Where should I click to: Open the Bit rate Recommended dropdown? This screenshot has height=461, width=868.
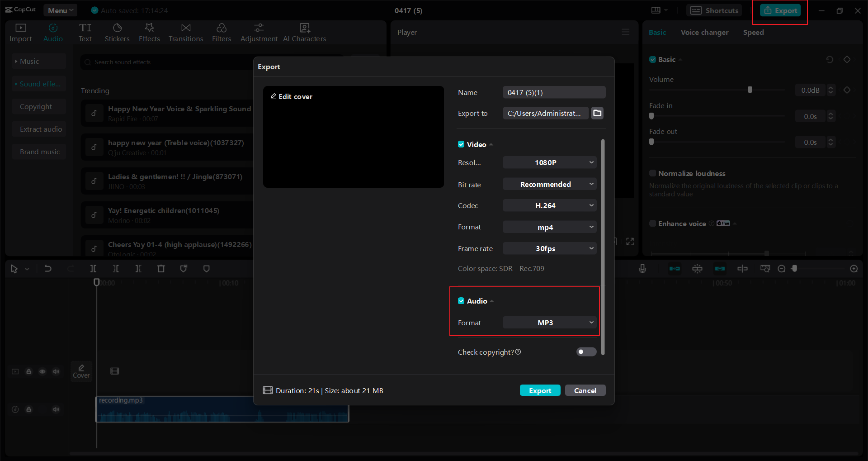[x=550, y=184]
